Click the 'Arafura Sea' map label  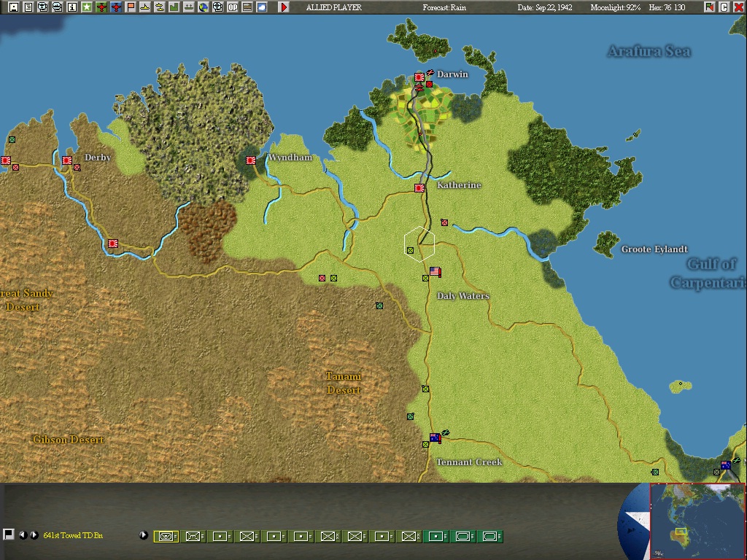tap(649, 52)
